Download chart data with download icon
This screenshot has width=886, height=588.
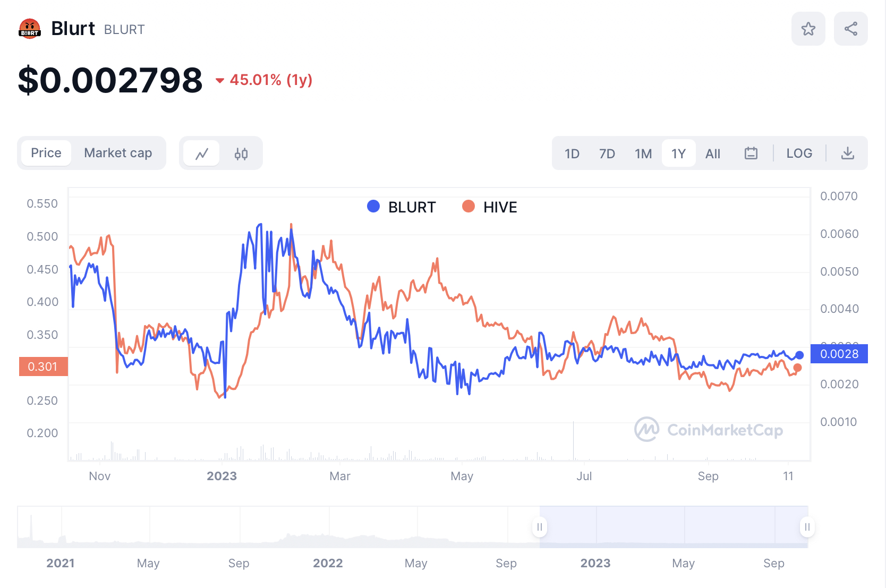(848, 154)
